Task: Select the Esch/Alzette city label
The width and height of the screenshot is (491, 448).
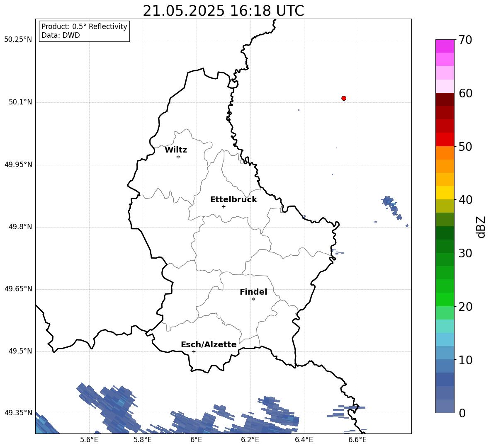Action: [209, 344]
